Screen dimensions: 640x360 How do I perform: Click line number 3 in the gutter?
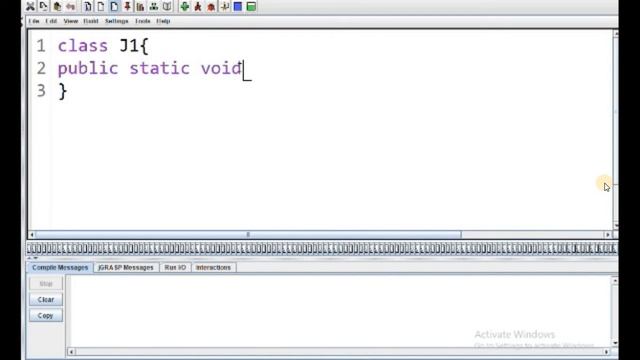41,91
